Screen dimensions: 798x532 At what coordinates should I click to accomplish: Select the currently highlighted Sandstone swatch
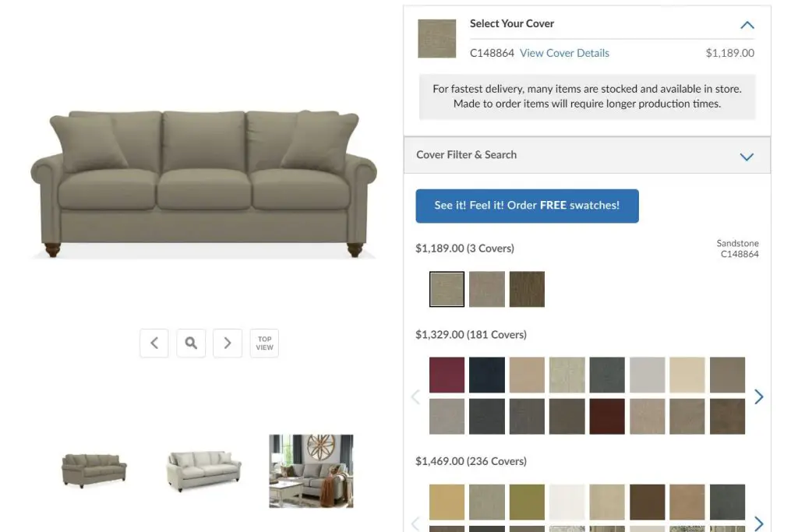[446, 288]
